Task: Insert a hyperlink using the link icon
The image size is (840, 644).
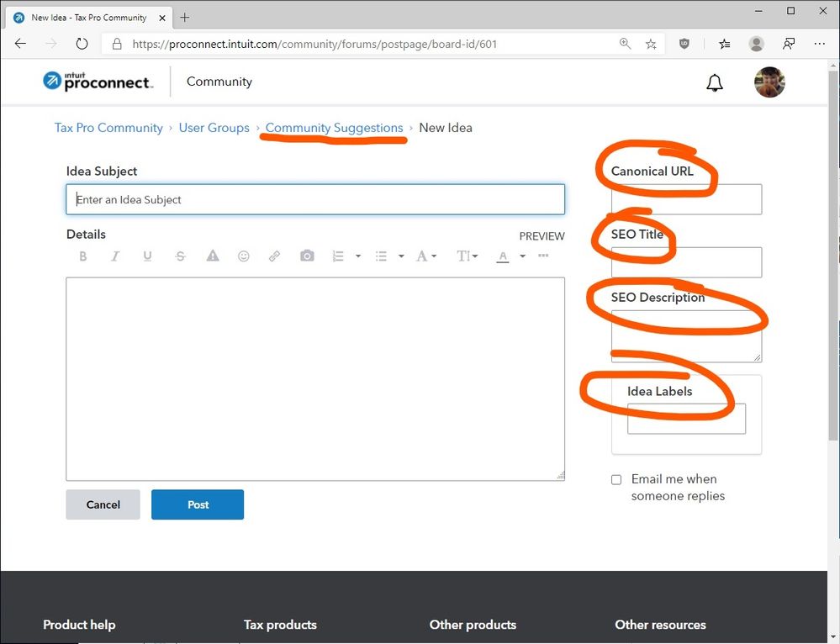Action: tap(275, 256)
